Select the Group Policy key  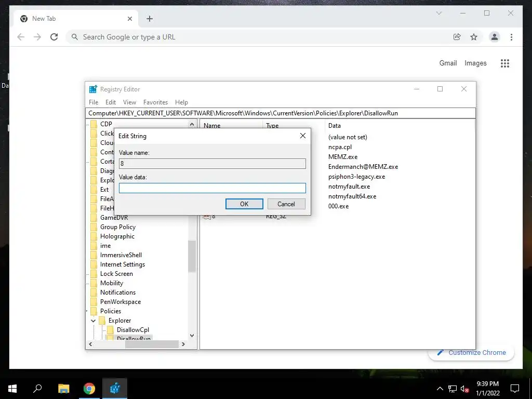click(x=118, y=227)
